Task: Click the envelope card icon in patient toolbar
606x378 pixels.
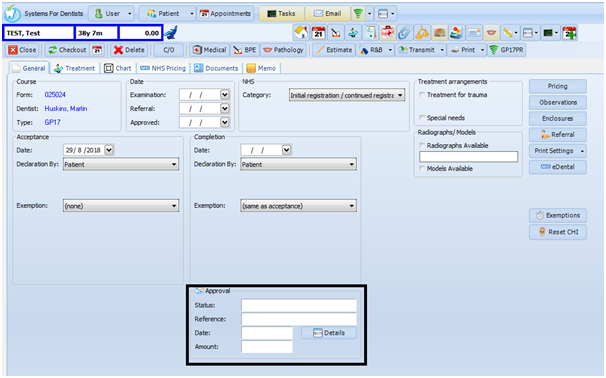Action: 474,33
